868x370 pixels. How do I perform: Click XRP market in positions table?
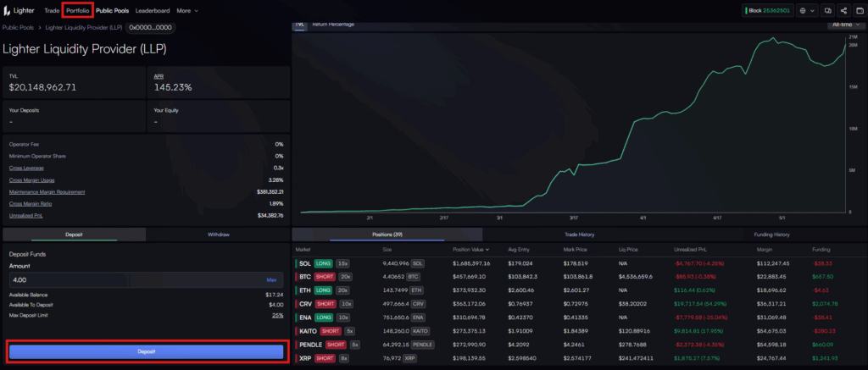305,358
